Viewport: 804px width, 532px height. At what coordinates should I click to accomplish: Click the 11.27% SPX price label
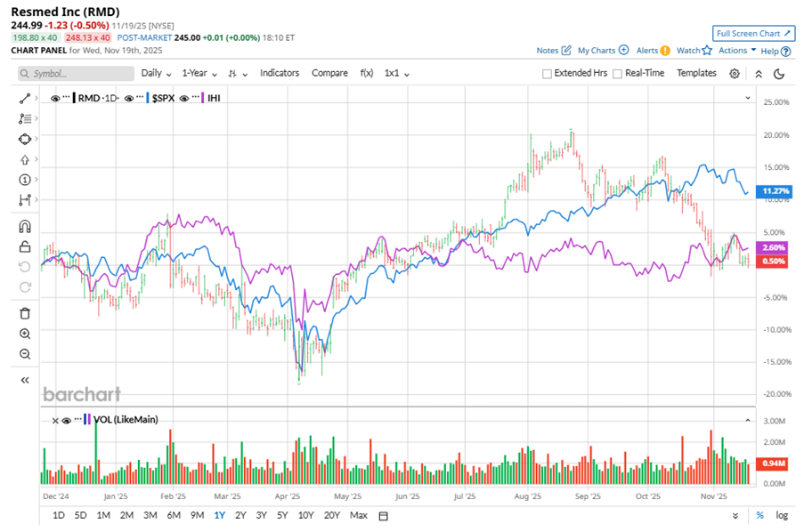tap(775, 191)
